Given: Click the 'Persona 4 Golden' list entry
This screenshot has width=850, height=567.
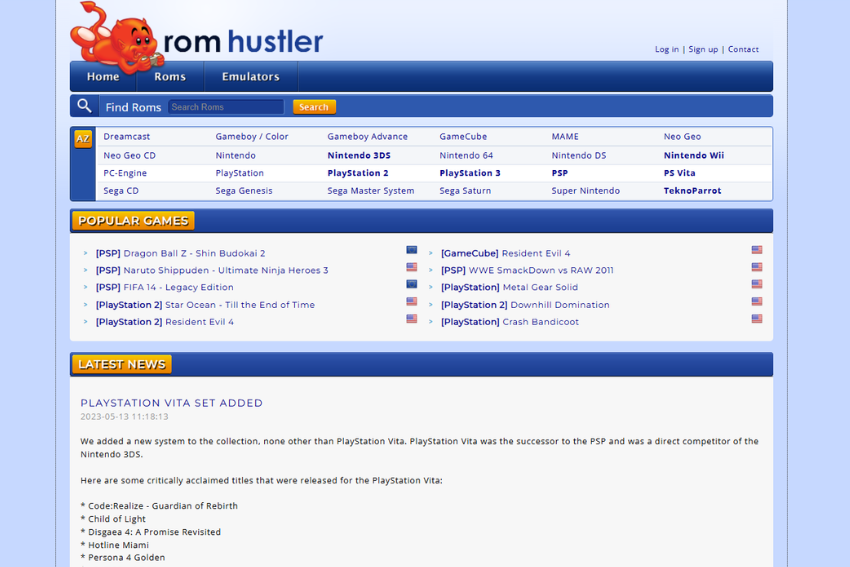Looking at the screenshot, I should [123, 558].
